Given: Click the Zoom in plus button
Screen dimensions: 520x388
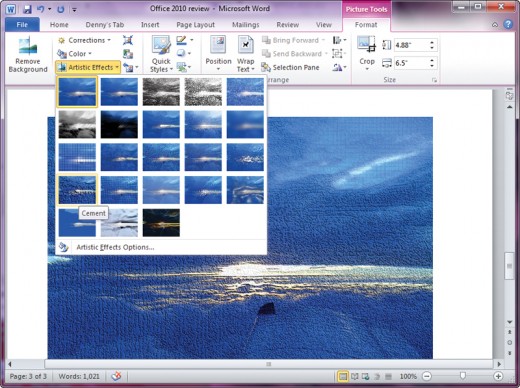Looking at the screenshot, I should coord(498,376).
